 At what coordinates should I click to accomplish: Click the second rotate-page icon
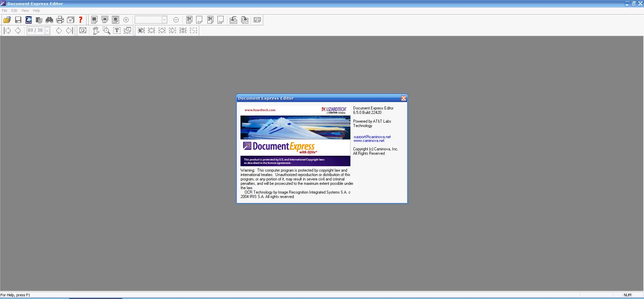(x=210, y=20)
